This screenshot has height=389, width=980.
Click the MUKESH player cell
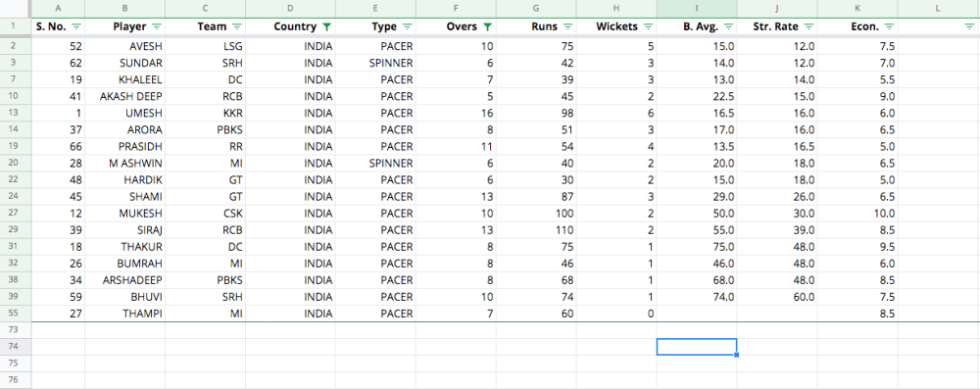point(125,214)
